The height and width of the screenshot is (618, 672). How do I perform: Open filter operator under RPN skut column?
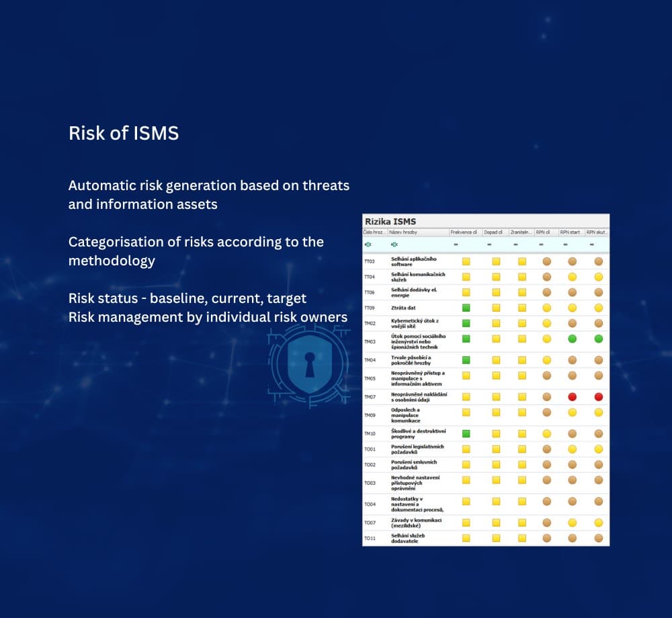(592, 245)
